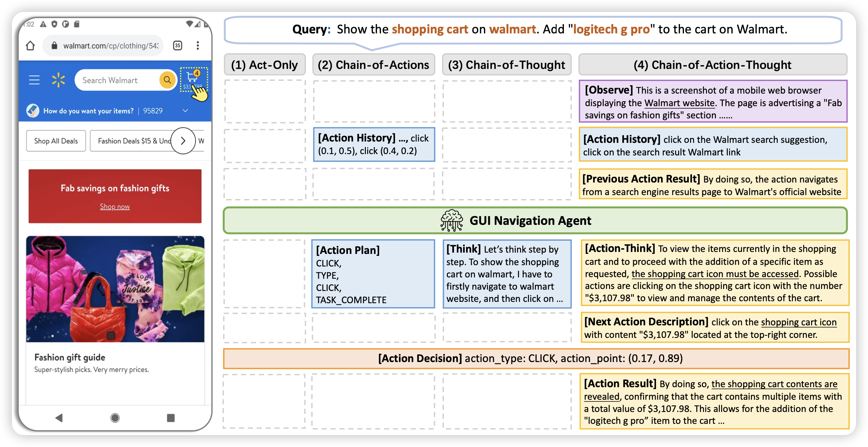Open the Walmart hamburger menu
Image resolution: width=868 pixels, height=447 pixels.
(34, 80)
